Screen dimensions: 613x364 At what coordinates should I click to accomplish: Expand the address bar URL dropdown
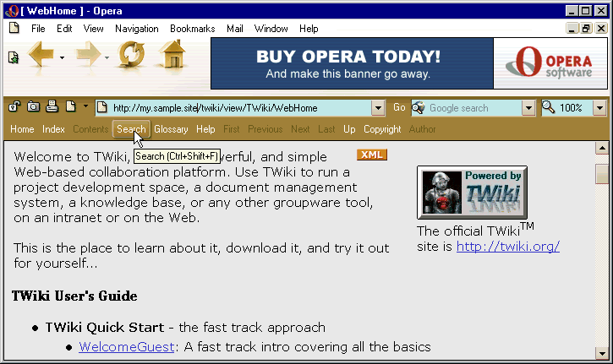tap(378, 108)
